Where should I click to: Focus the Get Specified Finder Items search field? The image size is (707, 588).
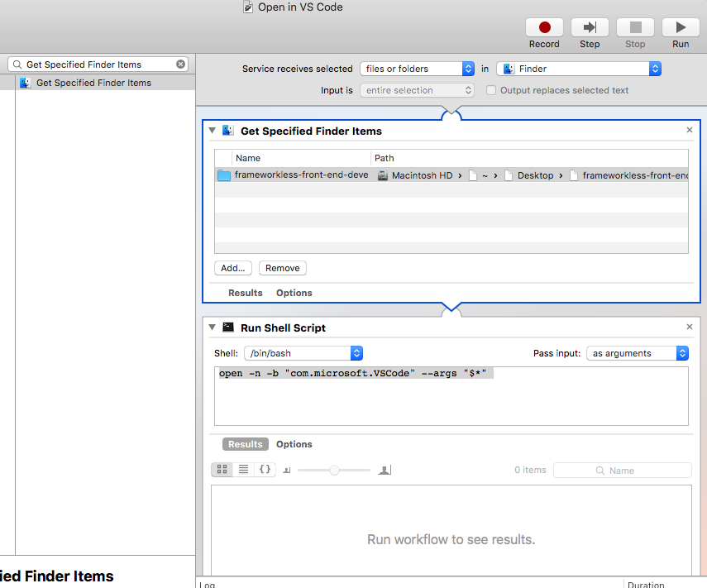pos(98,65)
